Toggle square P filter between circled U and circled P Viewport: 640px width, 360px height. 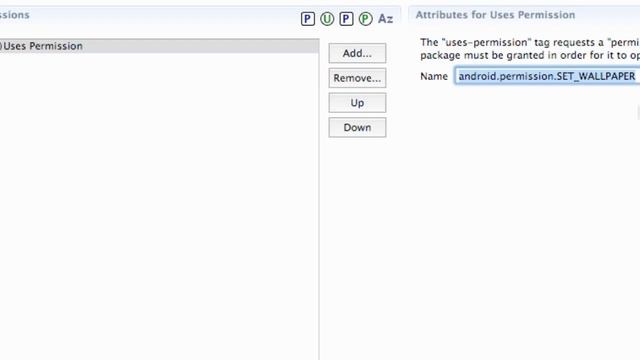(x=346, y=19)
